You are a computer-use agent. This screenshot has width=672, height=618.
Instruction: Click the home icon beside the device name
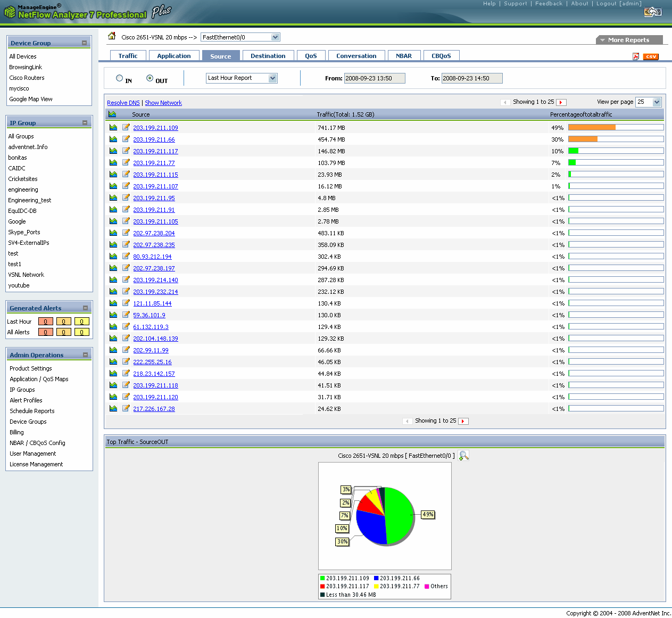click(112, 36)
